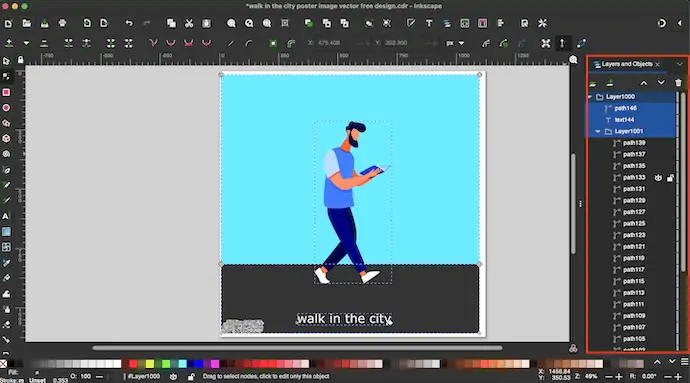Screen dimensions: 690x383
Task: Select the Rectangle tool
Action: [6, 92]
